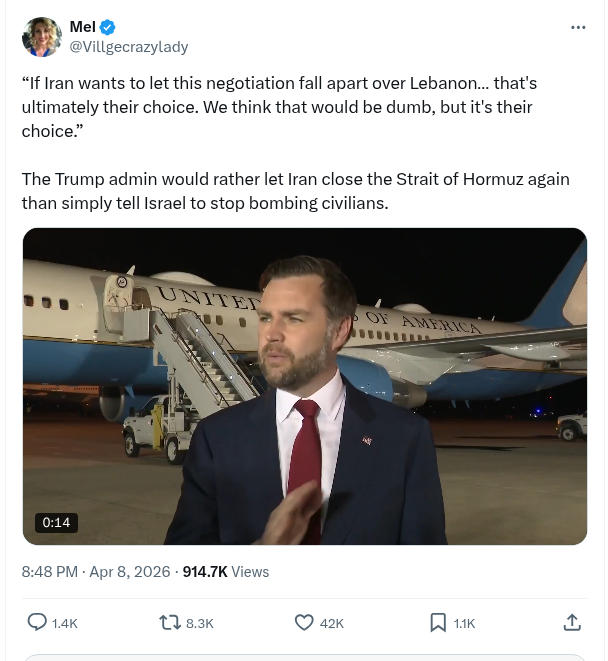Click the 0:14 video duration badge
Screen dimensions: 608x661
pyautogui.click(x=57, y=522)
